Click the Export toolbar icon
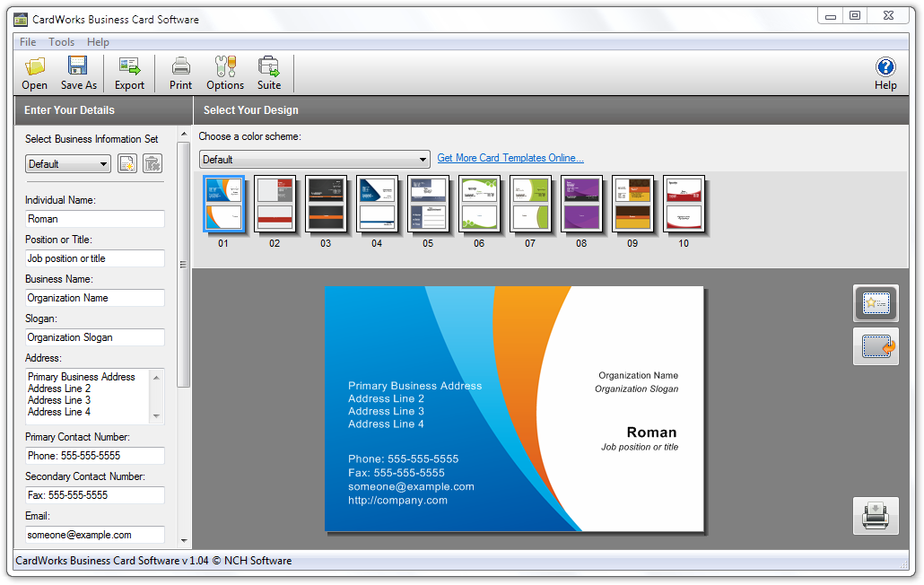 (x=129, y=74)
